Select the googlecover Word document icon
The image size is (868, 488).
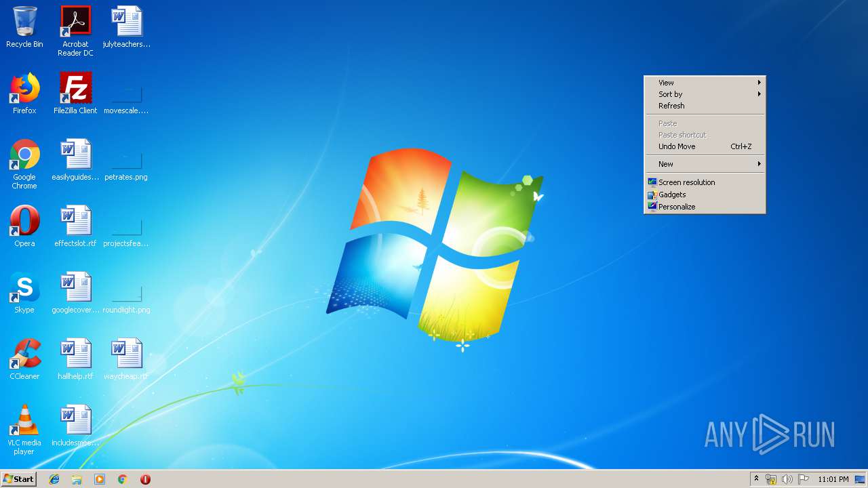tap(75, 293)
